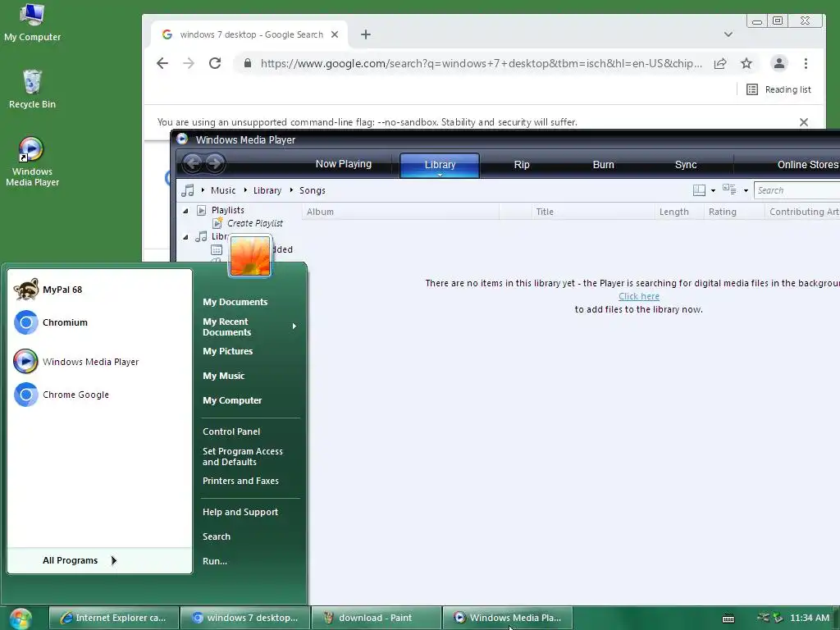Switch to Internet Explorer taskbar button
Screen dimensions: 840x630
113,618
